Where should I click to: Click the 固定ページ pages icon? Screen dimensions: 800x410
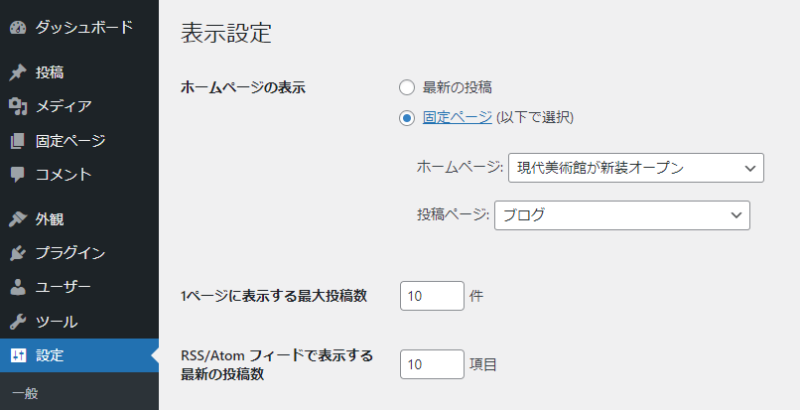tap(17, 140)
